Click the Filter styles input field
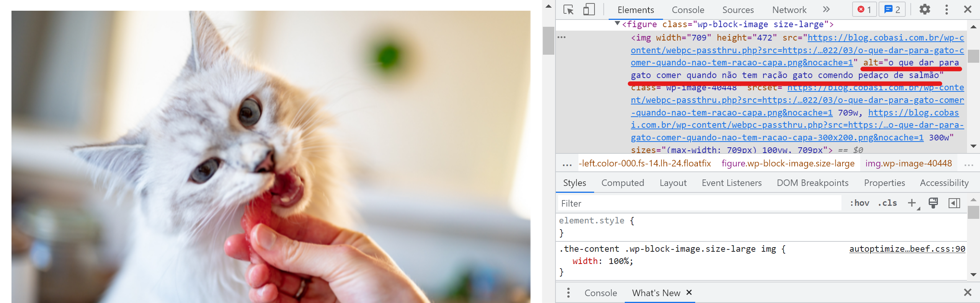This screenshot has width=980, height=303. (699, 204)
